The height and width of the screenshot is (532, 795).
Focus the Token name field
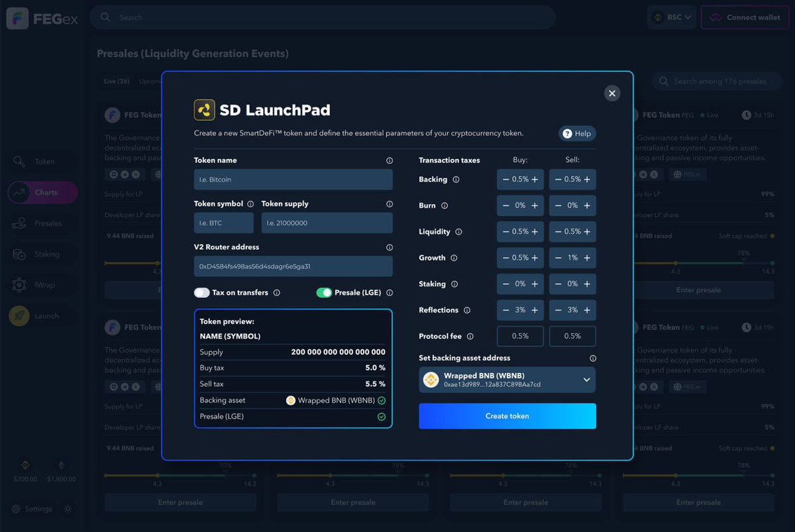[293, 180]
